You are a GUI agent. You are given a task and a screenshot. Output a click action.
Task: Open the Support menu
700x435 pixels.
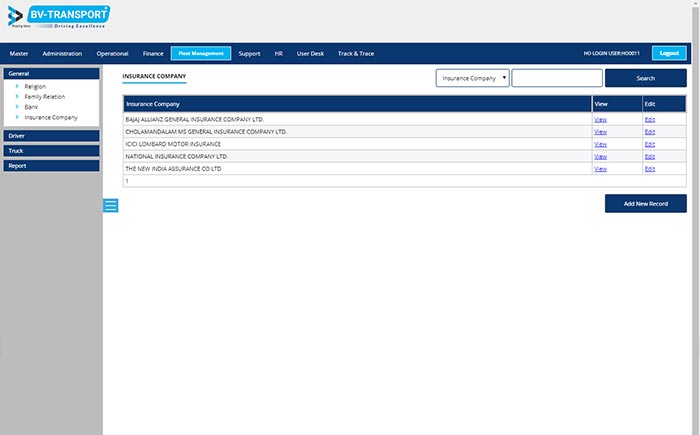[x=249, y=54]
